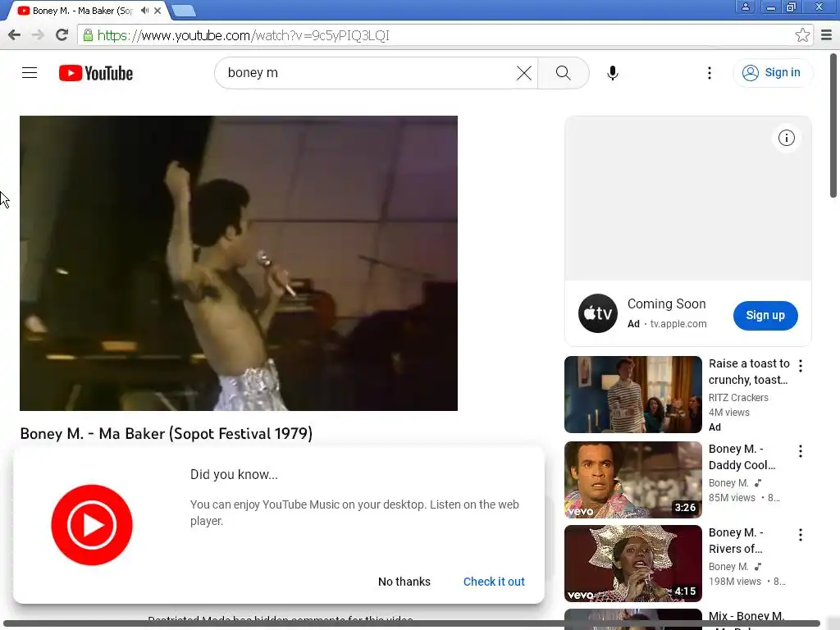840x630 pixels.
Task: Go forward in the browser
Action: click(38, 35)
